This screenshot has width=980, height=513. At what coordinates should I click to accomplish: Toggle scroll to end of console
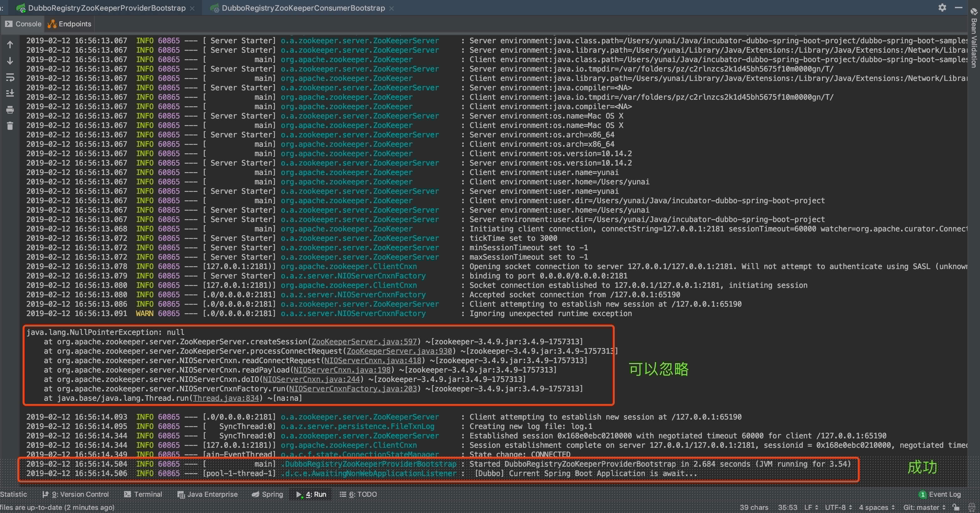coord(10,93)
